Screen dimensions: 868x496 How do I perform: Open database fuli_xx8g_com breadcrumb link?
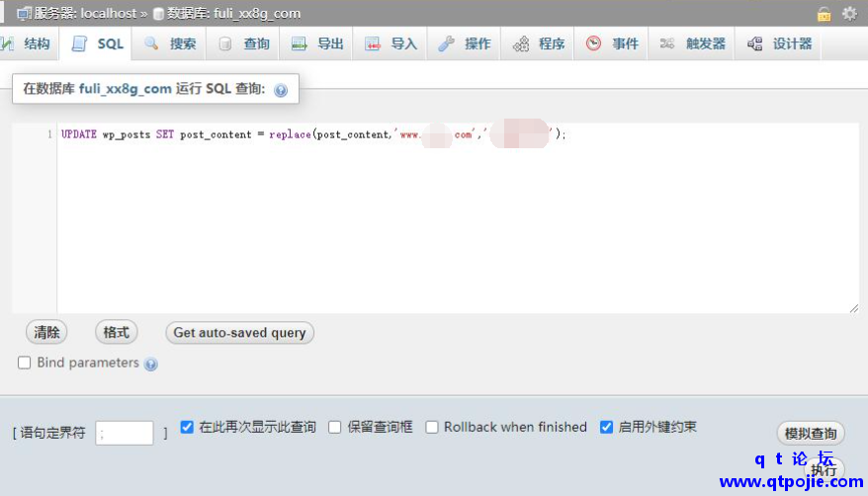257,13
